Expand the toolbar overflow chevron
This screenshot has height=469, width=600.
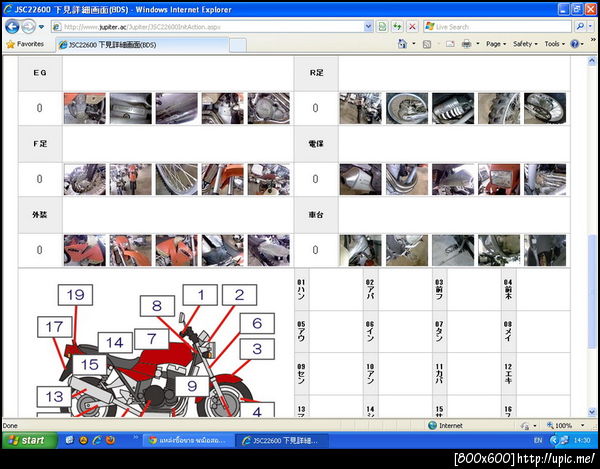pos(593,39)
